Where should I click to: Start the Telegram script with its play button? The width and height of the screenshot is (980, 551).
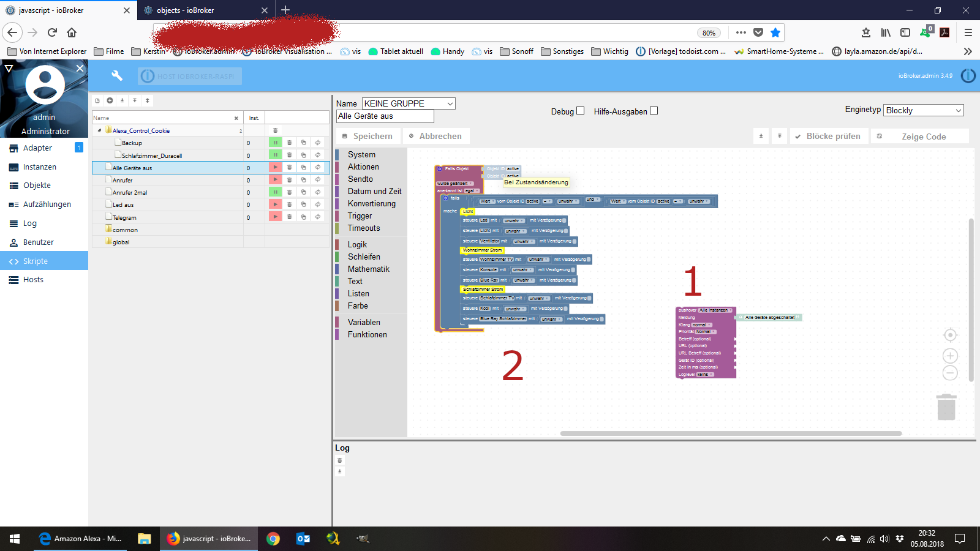pos(276,217)
